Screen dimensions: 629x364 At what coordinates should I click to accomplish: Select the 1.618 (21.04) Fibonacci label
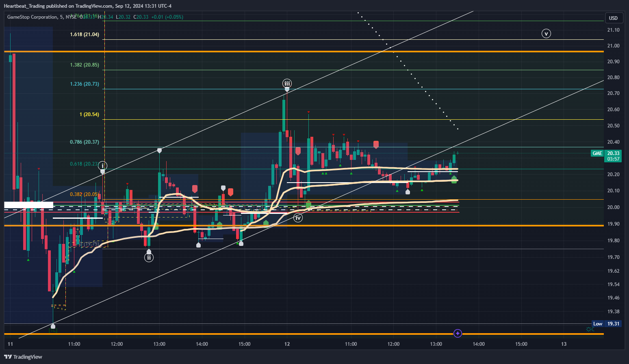coord(85,34)
